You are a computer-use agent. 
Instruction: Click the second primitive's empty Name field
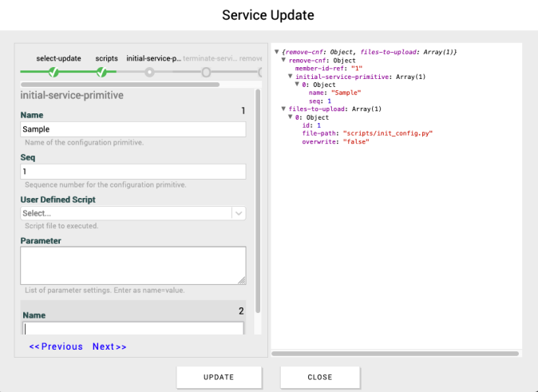(x=133, y=328)
